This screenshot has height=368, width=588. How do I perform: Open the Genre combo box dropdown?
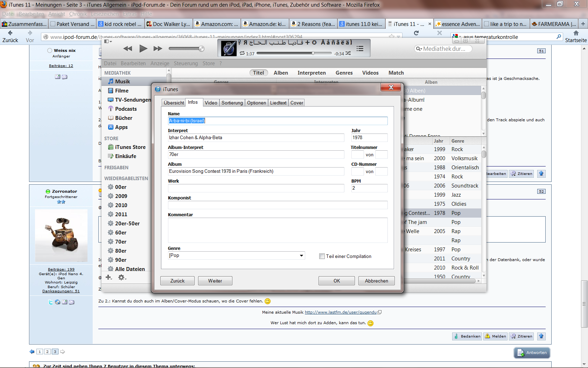tap(301, 255)
